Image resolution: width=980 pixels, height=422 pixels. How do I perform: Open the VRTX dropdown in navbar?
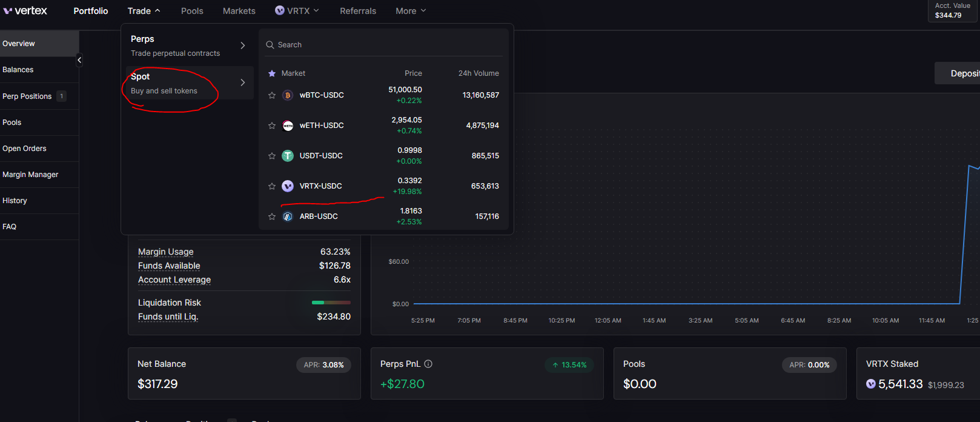pos(297,11)
